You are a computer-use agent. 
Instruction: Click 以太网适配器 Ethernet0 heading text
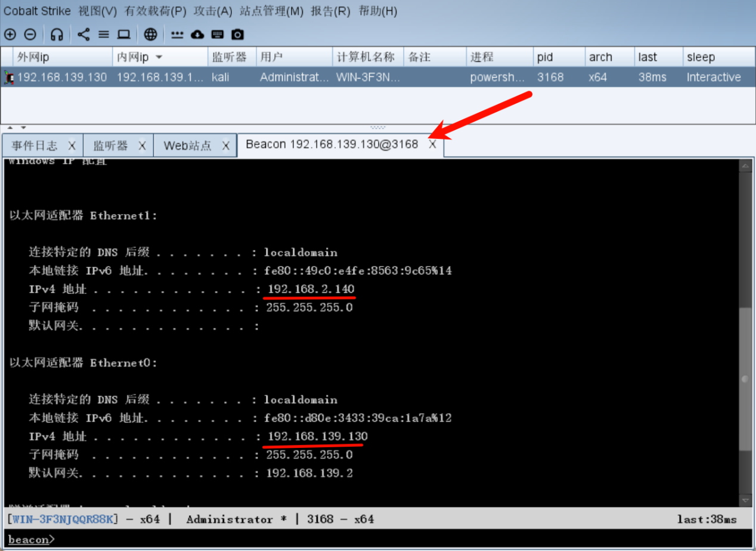click(x=83, y=363)
